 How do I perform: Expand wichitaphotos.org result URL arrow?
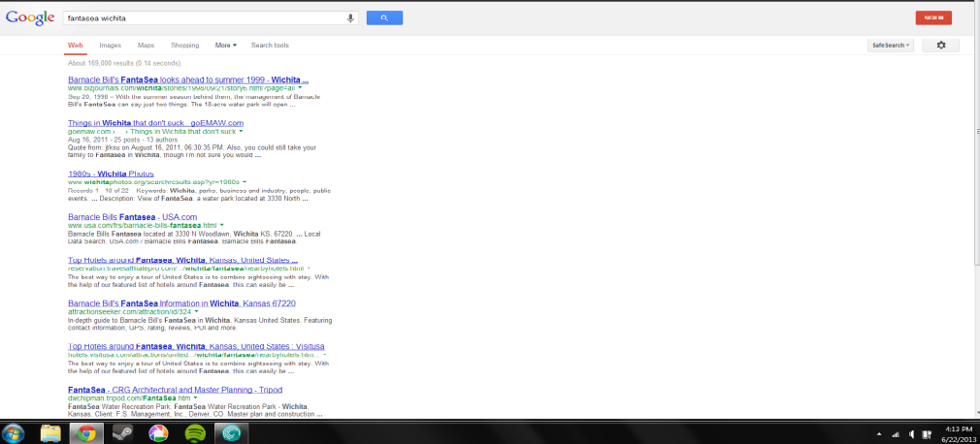click(245, 181)
